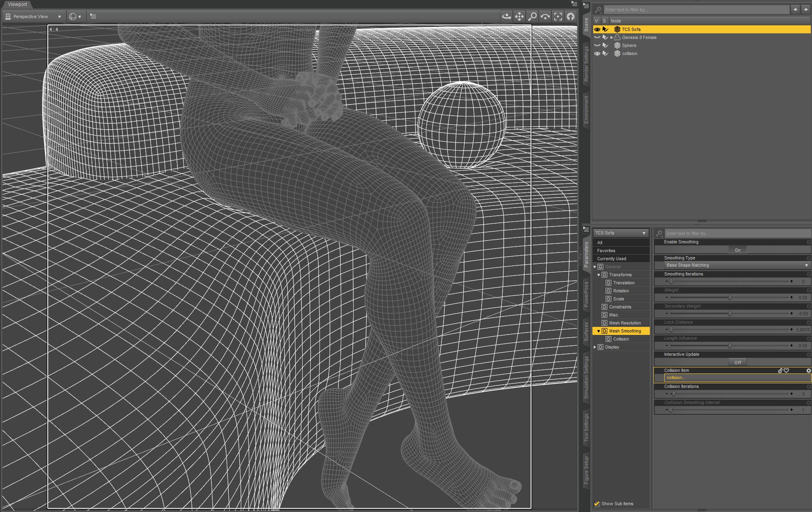Select the Collision property subgroup
Image resolution: width=812 pixels, height=512 pixels.
pos(621,339)
